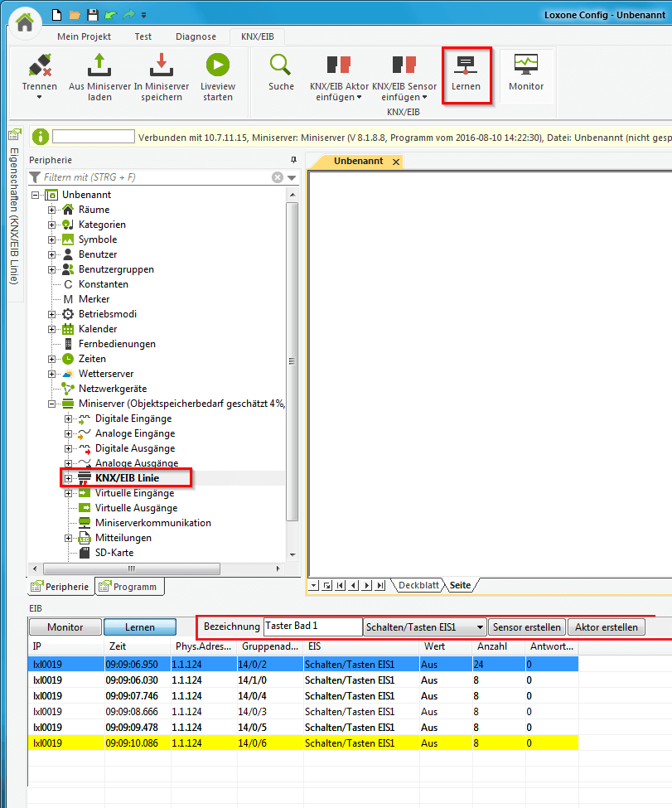This screenshot has height=808, width=672.
Task: Expand the Räume tree node
Action: click(52, 210)
